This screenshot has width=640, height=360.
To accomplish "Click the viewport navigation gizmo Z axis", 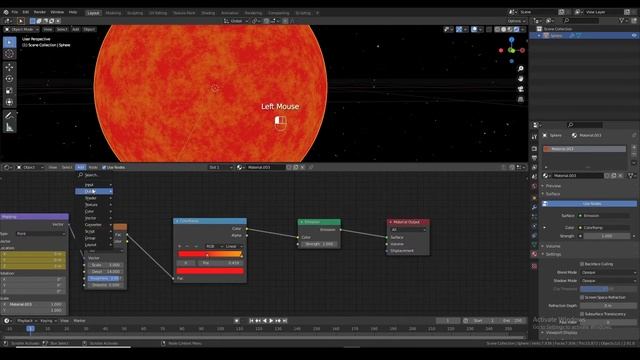I will point(512,40).
